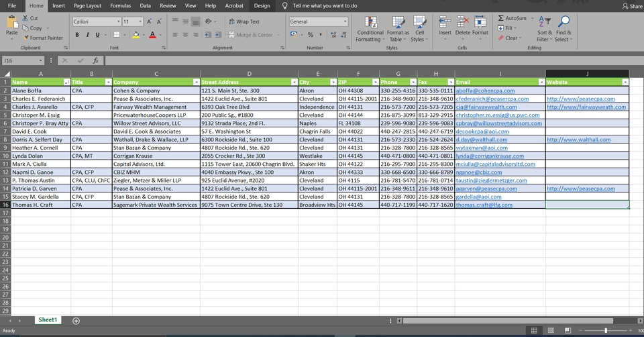Apply comma style format
644x337 pixels.
[x=321, y=35]
